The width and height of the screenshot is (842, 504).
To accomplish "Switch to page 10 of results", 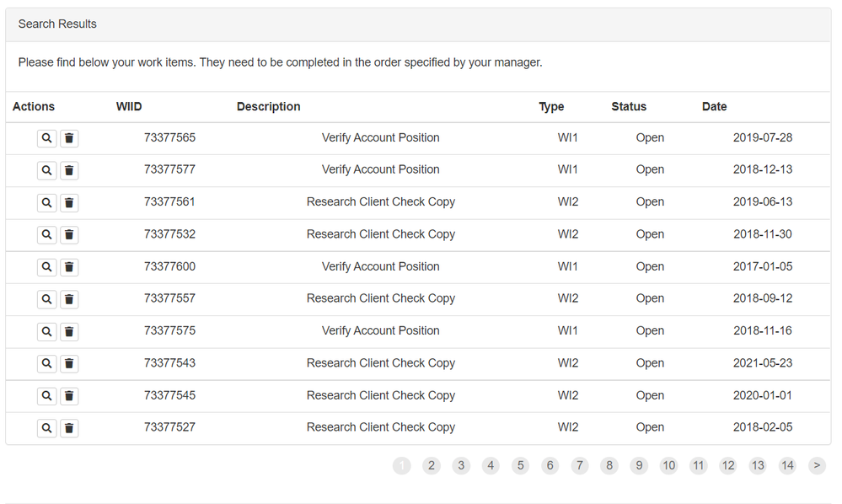I will pos(668,465).
